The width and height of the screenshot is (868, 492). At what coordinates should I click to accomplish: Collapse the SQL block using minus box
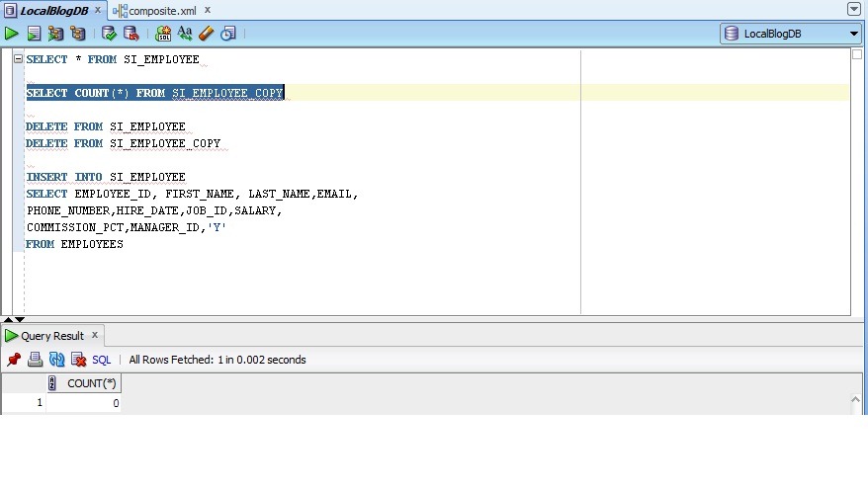[18, 59]
